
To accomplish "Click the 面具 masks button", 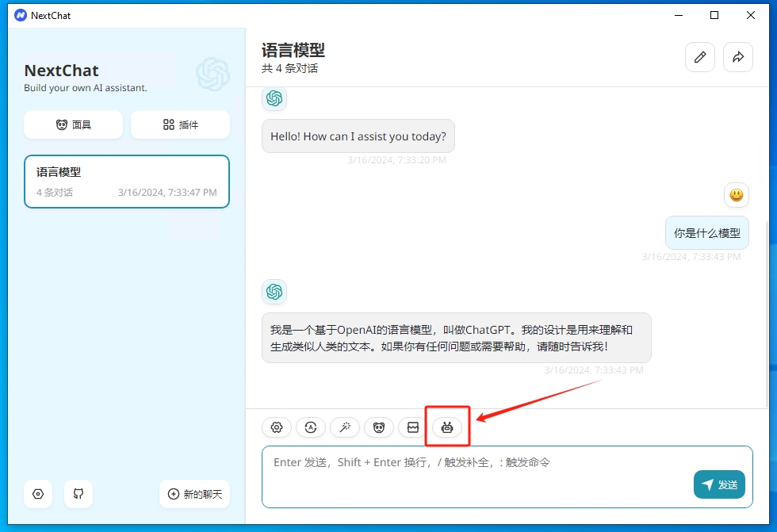I will pyautogui.click(x=73, y=124).
